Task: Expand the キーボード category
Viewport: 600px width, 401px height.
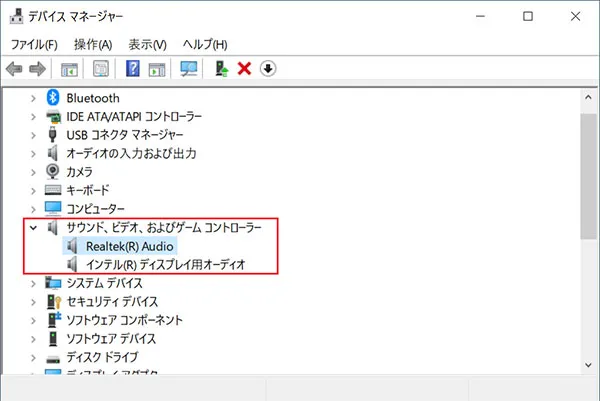Action: pos(33,191)
